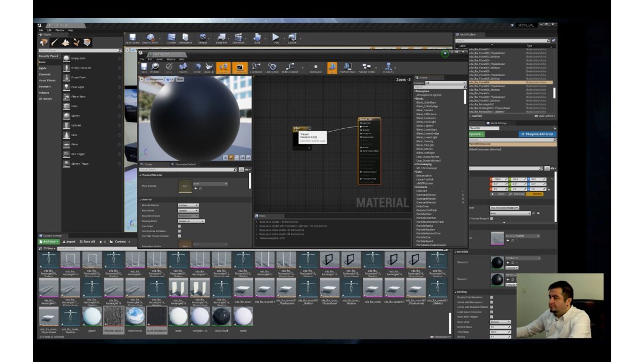Enable Disable Cloth Simulation checkbox
Viewport: 644px width, 362px height.
coord(491,297)
